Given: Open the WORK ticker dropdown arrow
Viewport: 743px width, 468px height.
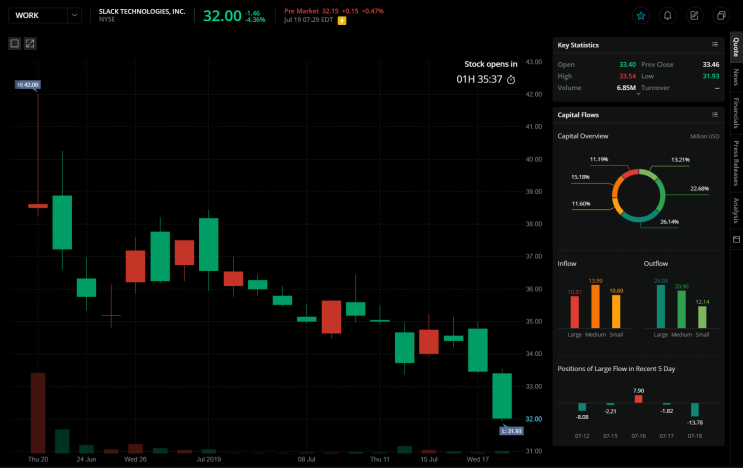Looking at the screenshot, I should 74,15.
